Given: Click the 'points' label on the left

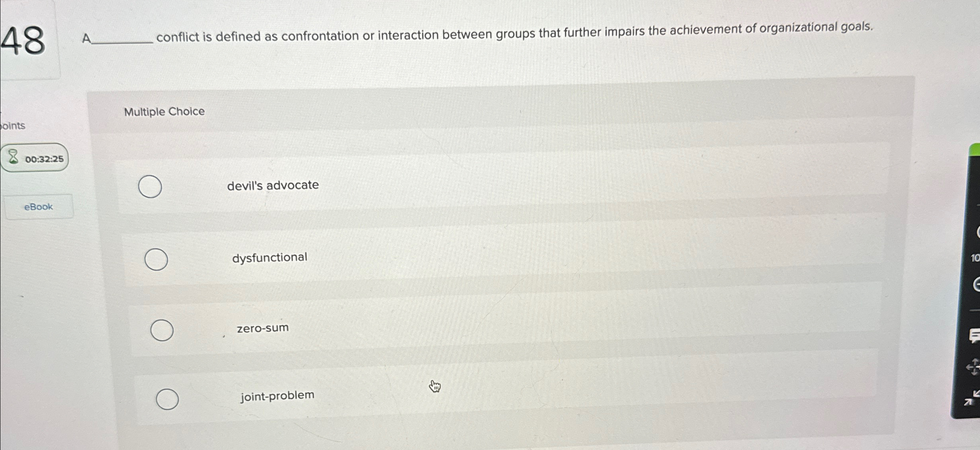Looking at the screenshot, I should [13, 126].
